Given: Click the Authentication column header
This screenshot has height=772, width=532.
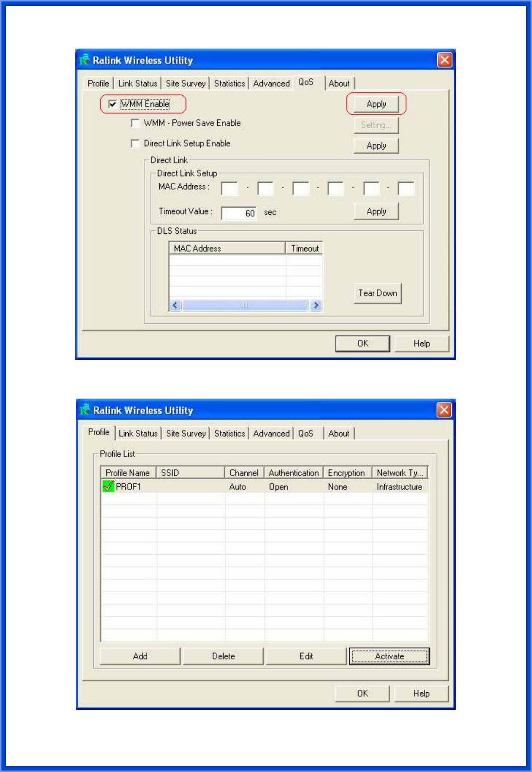Looking at the screenshot, I should [294, 473].
